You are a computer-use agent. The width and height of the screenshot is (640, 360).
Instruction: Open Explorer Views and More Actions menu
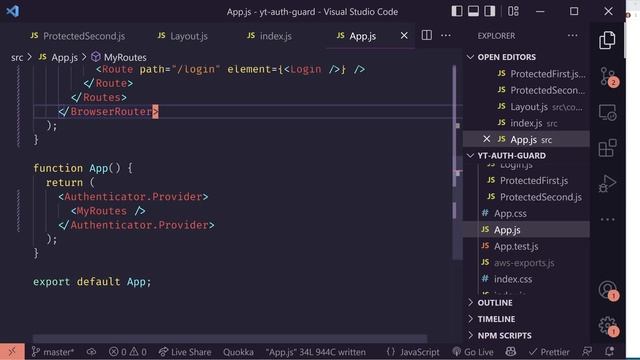click(573, 36)
